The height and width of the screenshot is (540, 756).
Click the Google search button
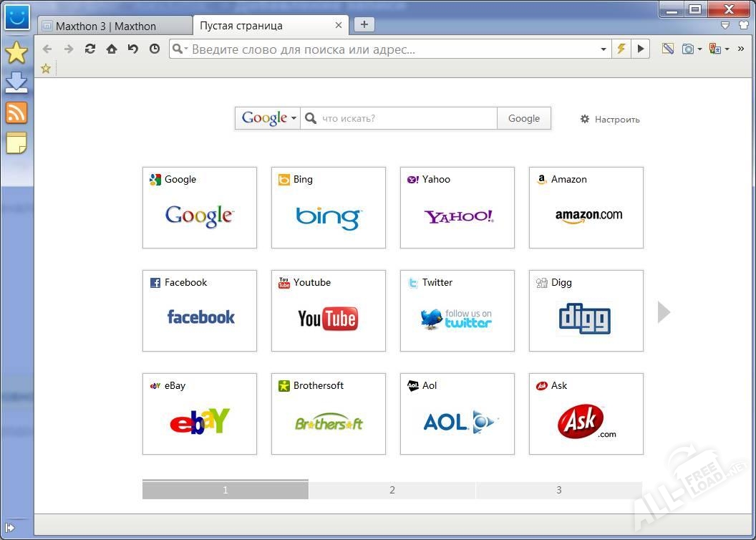pyautogui.click(x=523, y=118)
